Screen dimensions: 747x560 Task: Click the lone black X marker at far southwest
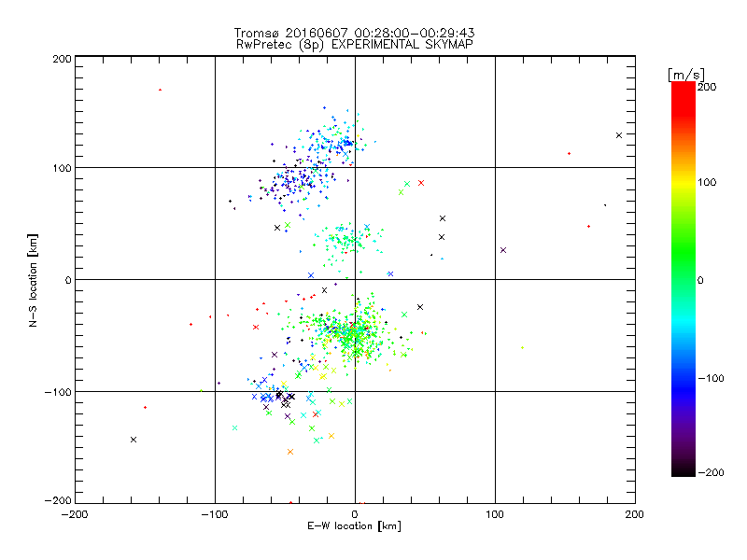134,440
